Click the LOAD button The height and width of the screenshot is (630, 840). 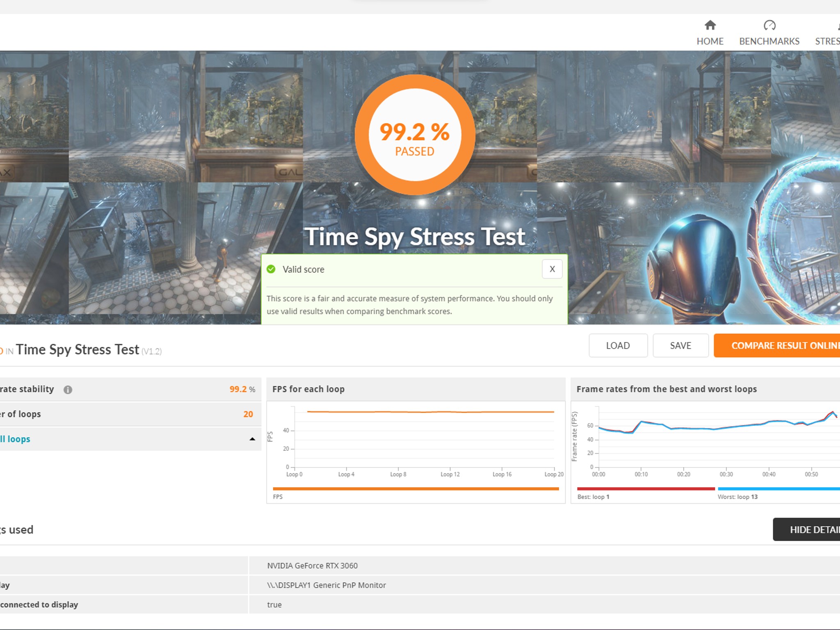click(x=618, y=346)
